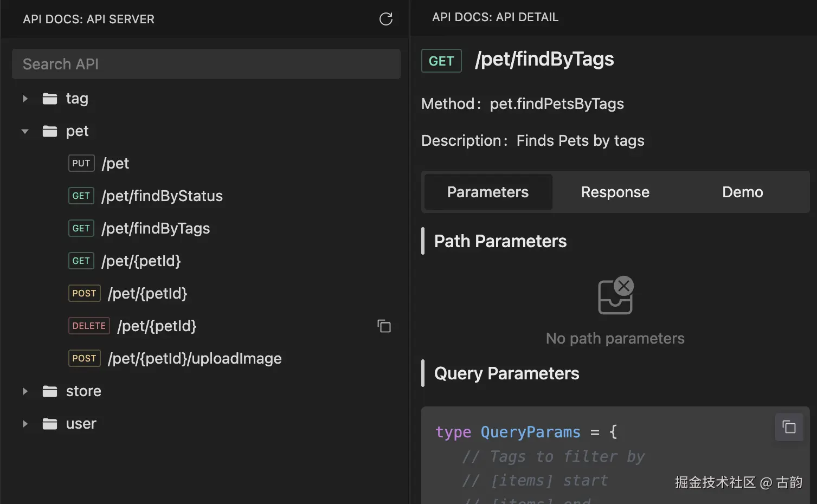Expand the store group arrow
The height and width of the screenshot is (504, 817).
[25, 391]
